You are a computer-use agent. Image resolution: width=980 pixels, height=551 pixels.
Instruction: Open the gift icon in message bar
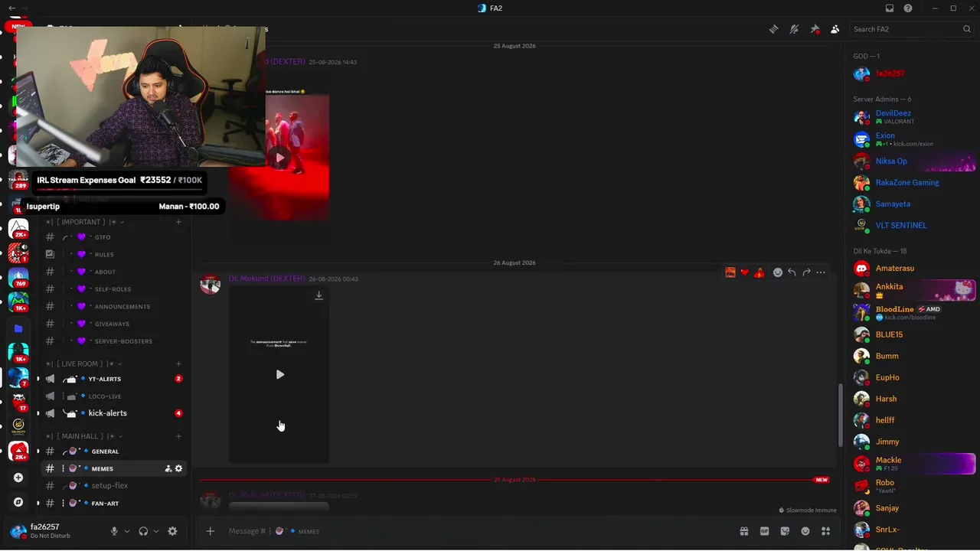[743, 531]
